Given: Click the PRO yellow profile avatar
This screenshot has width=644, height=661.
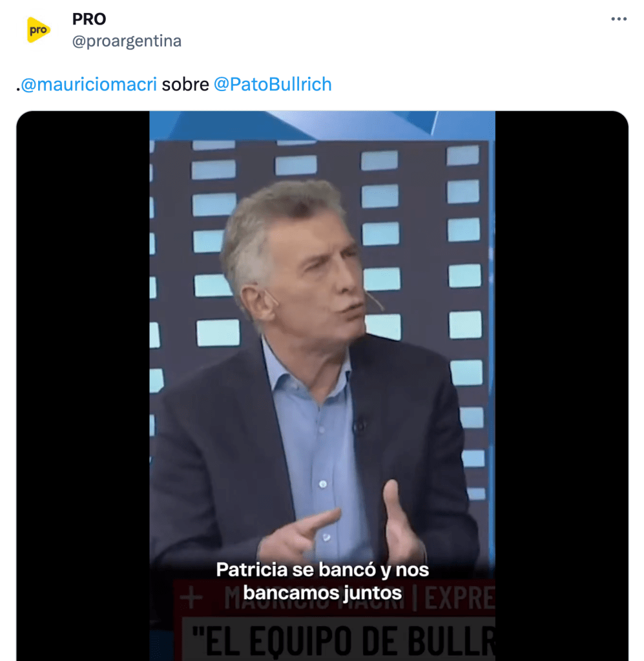Looking at the screenshot, I should tap(38, 30).
